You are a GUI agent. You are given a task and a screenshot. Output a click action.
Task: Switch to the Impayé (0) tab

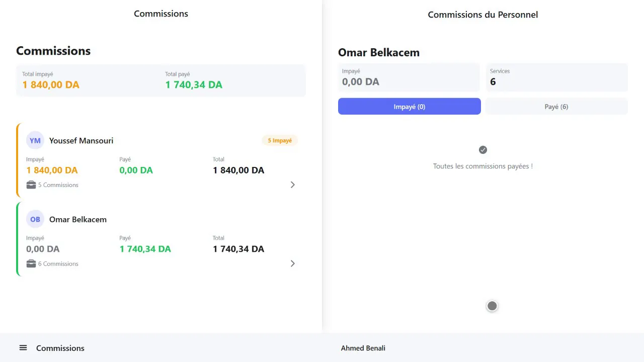410,107
